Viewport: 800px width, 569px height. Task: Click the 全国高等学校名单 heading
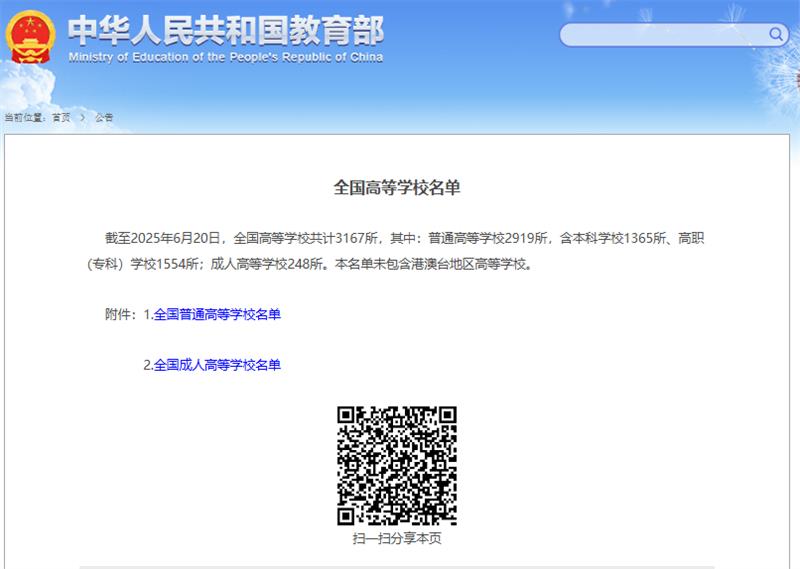tap(397, 188)
